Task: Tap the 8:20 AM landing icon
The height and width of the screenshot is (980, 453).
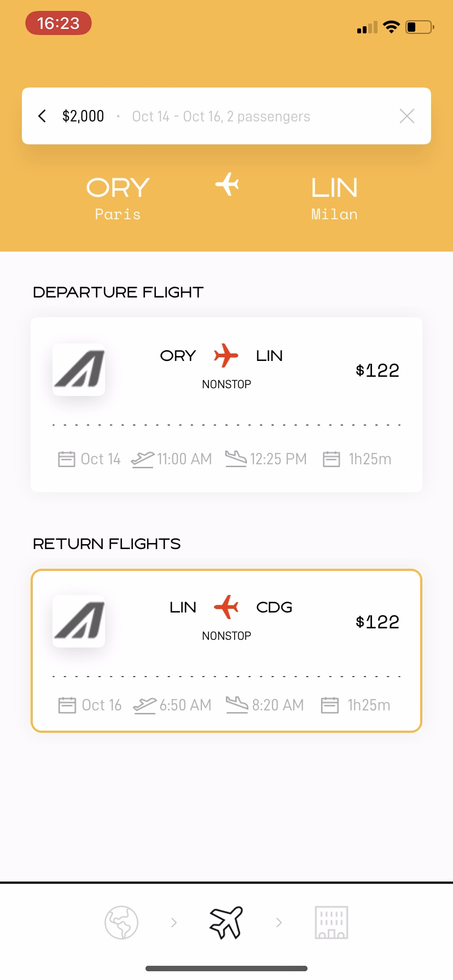Action: point(237,705)
